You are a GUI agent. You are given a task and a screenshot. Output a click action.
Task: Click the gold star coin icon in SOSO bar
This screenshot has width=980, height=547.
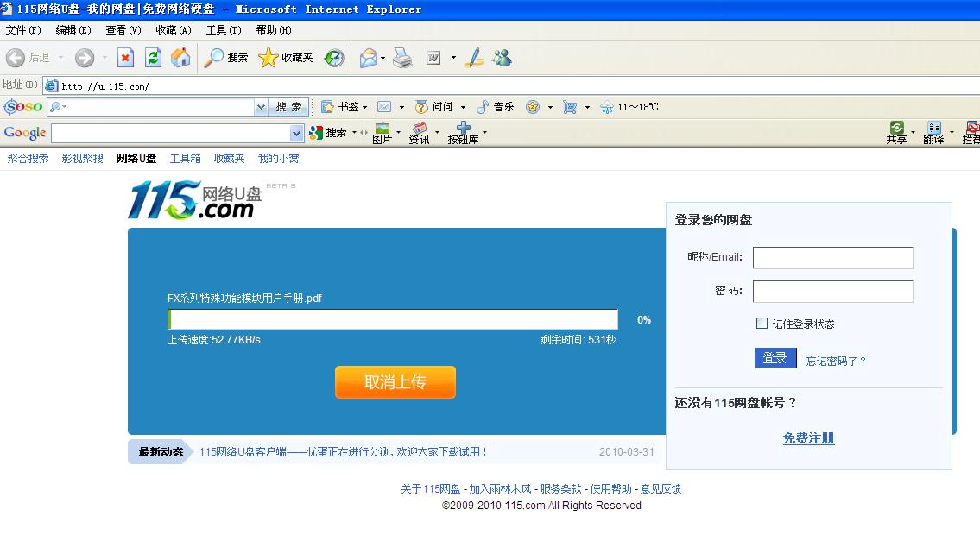[533, 107]
